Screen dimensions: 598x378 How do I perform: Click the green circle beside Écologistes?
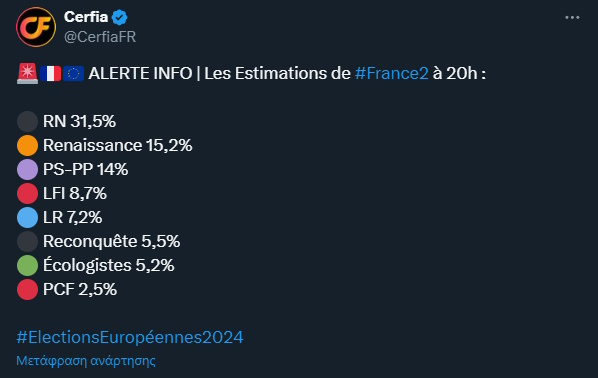(27, 265)
